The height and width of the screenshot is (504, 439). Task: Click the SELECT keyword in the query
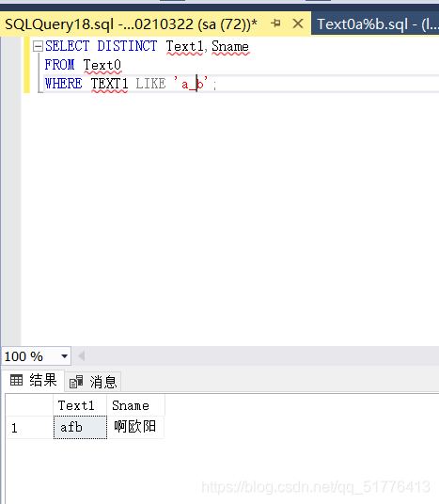click(x=67, y=46)
